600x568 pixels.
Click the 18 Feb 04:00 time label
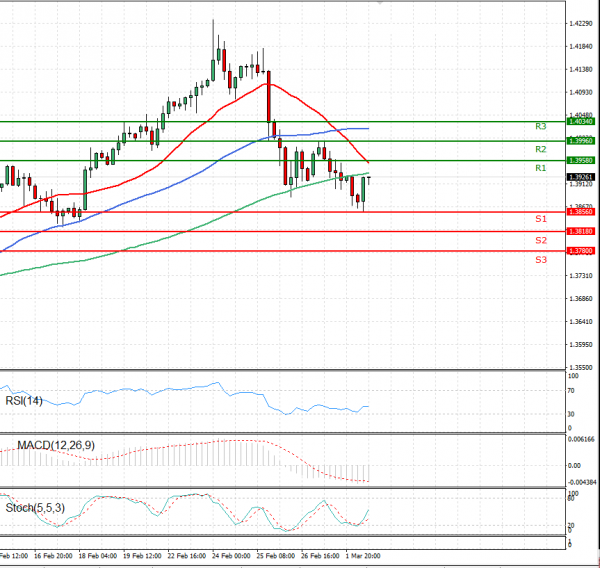click(x=98, y=556)
